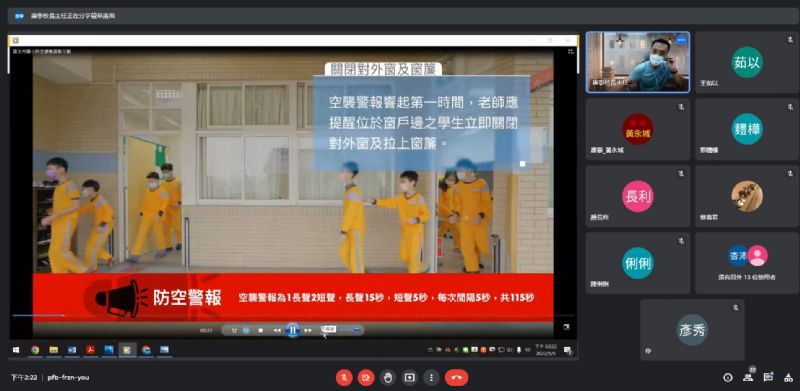The height and width of the screenshot is (391, 800).
Task: Stop playback with the square button
Action: pyautogui.click(x=260, y=330)
